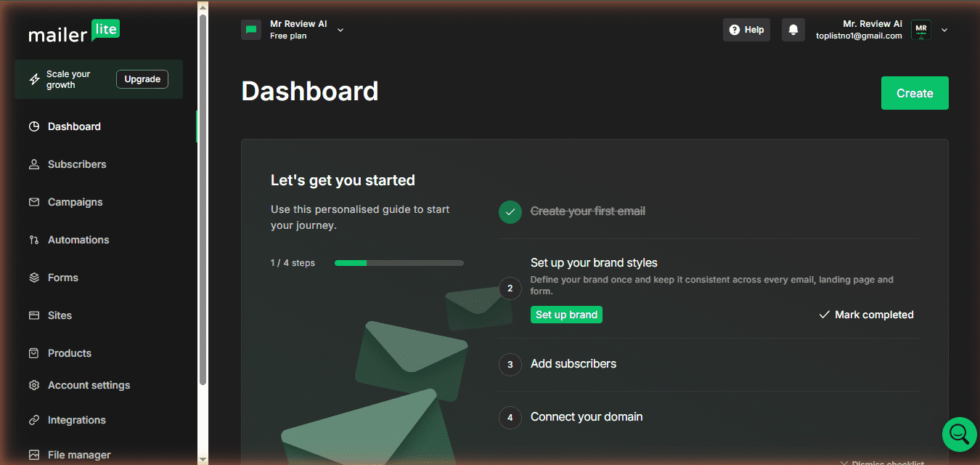Click the Automations flow icon
This screenshot has width=980, height=465.
[34, 240]
